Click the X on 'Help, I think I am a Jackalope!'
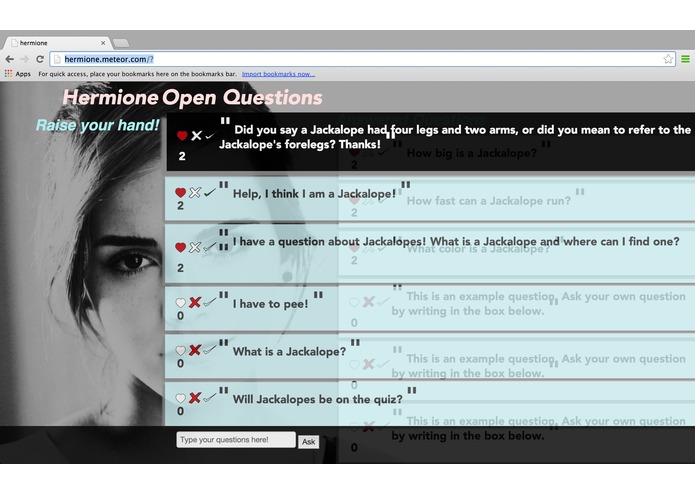The height and width of the screenshot is (494, 695). 195,192
